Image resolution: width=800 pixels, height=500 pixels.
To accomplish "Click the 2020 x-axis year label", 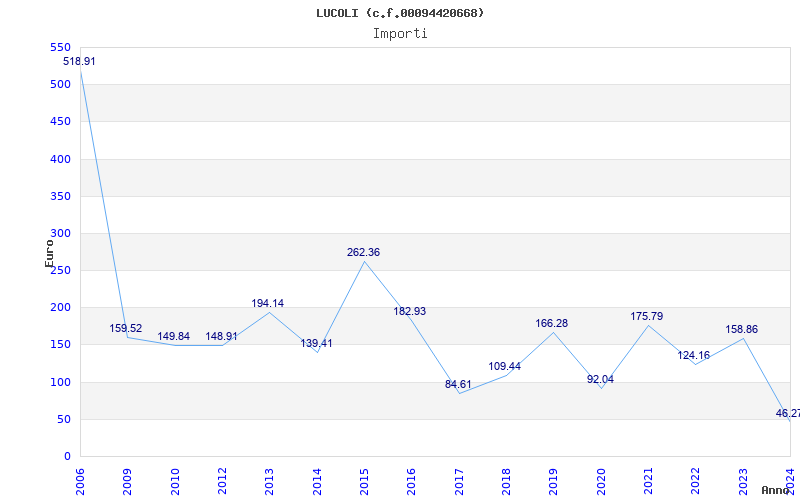I will coord(601,482).
